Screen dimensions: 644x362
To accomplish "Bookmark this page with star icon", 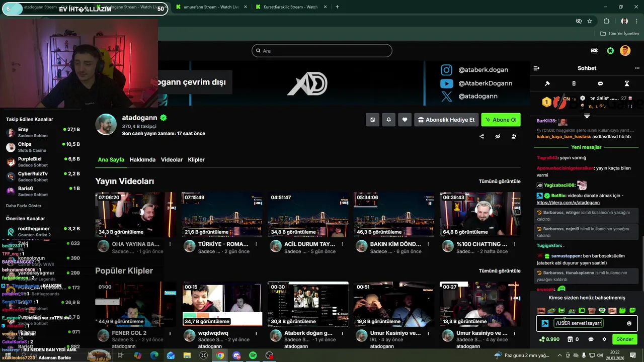I will pyautogui.click(x=590, y=21).
